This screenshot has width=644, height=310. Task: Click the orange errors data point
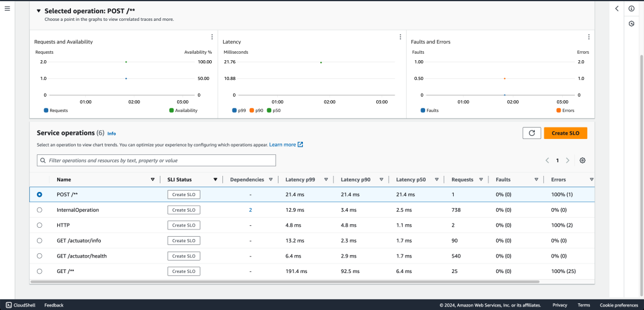point(504,79)
